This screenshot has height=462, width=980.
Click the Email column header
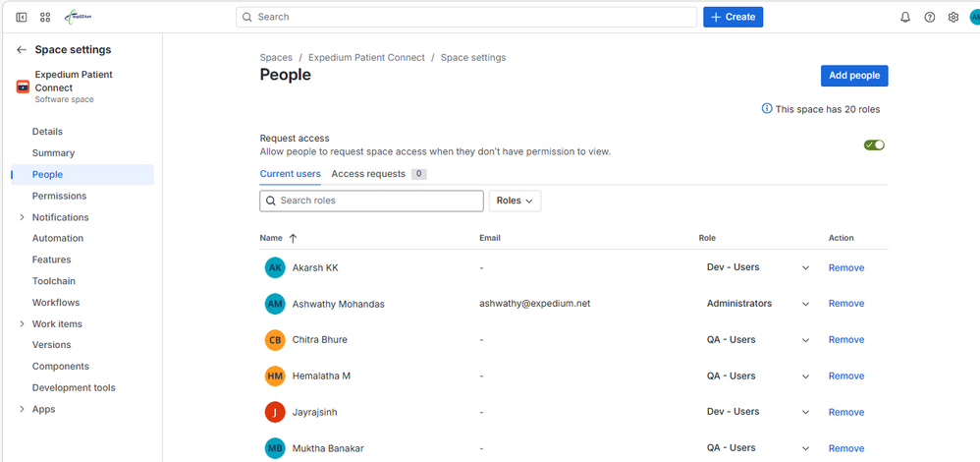(490, 238)
